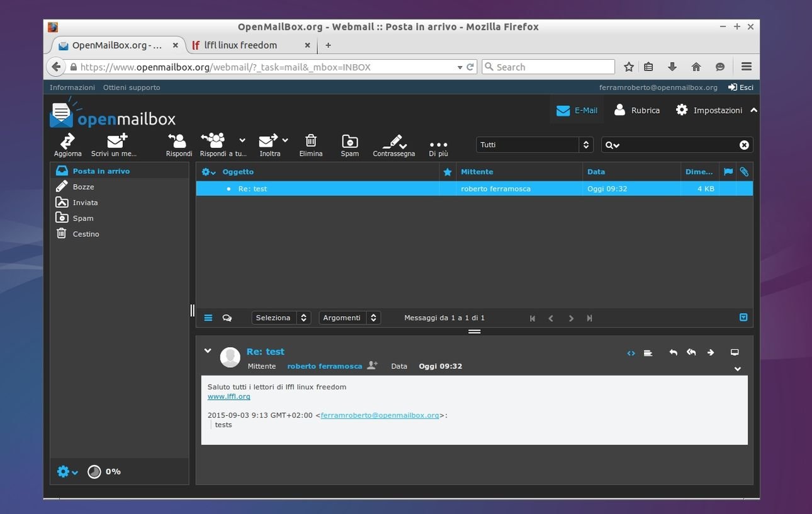This screenshot has width=812, height=514.
Task: Toggle thread view in list footer
Action: tap(227, 318)
